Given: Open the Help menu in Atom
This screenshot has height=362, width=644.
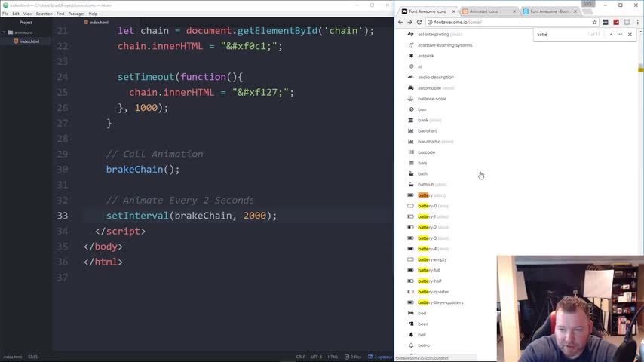Looking at the screenshot, I should click(93, 14).
